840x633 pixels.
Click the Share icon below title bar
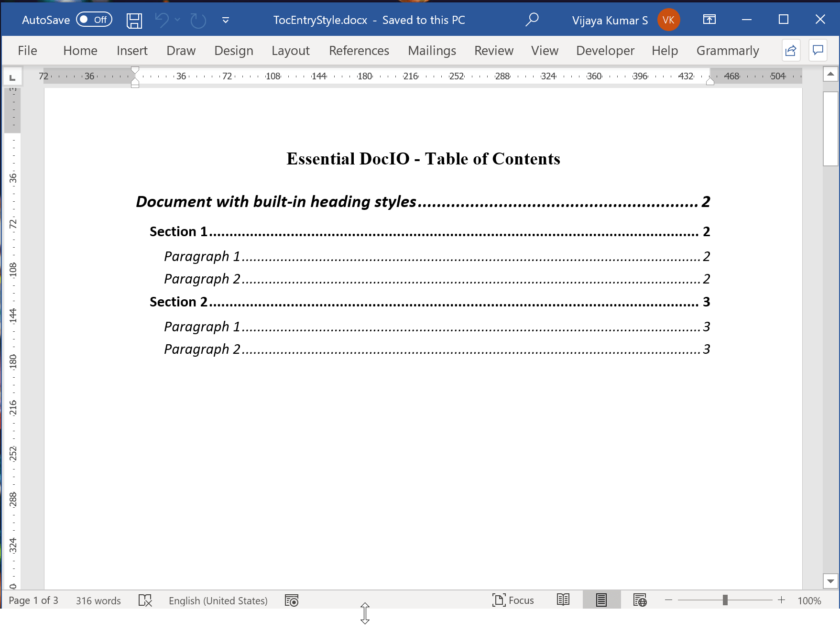point(791,50)
